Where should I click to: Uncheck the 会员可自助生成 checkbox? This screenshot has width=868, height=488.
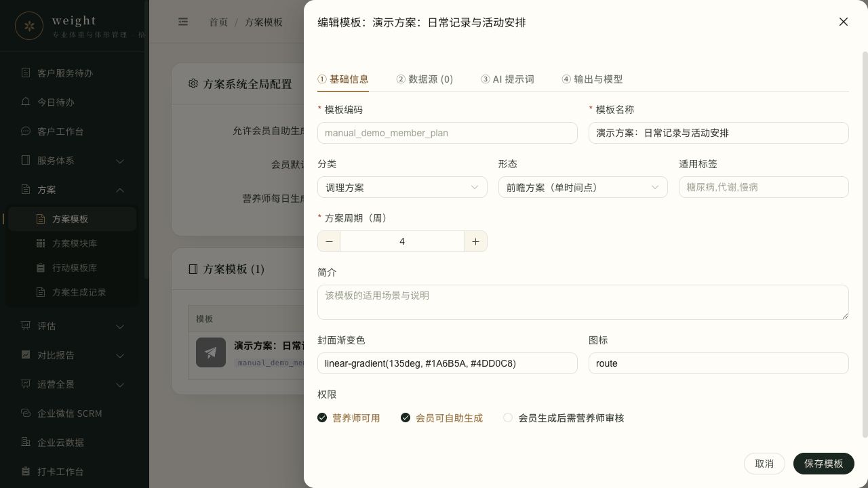coord(406,418)
